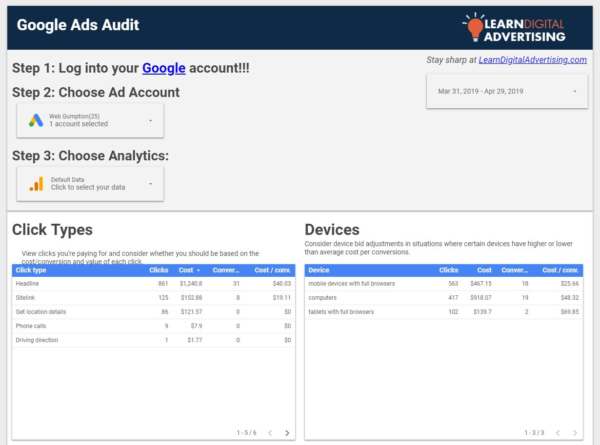The height and width of the screenshot is (445, 600).
Task: Sort Devices table by Clicks column
Action: click(x=448, y=270)
